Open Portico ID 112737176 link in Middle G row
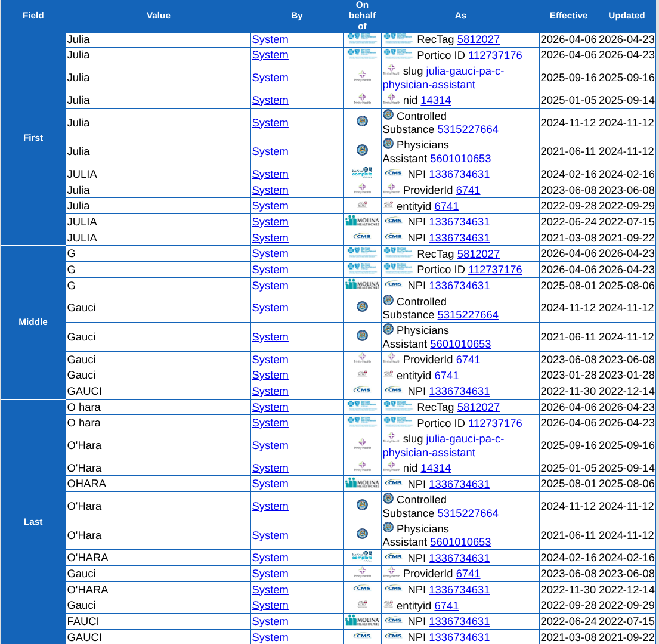 point(495,270)
